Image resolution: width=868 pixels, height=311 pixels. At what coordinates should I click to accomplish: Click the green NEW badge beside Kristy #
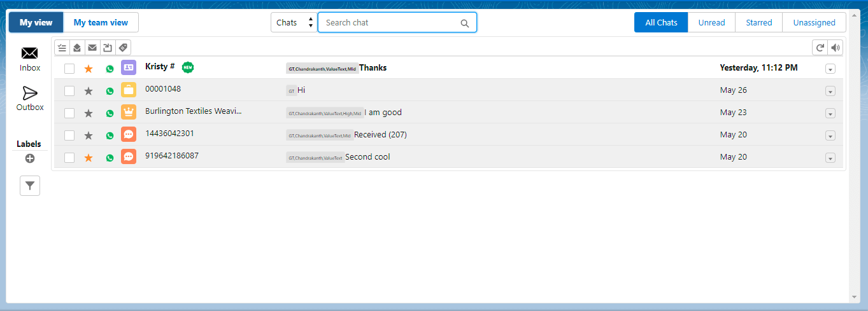click(187, 67)
